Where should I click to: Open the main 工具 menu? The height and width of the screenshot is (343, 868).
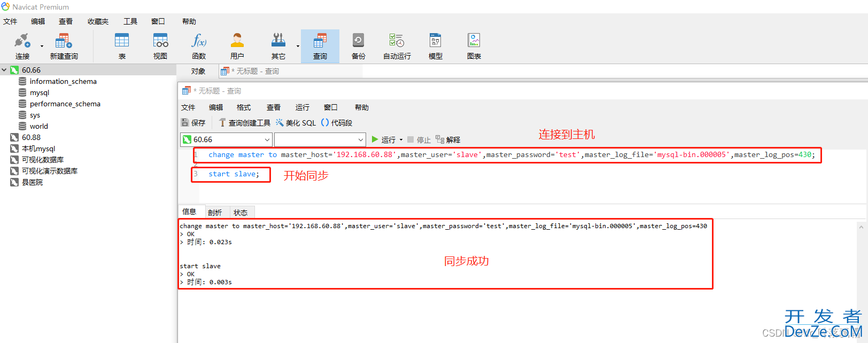click(130, 21)
